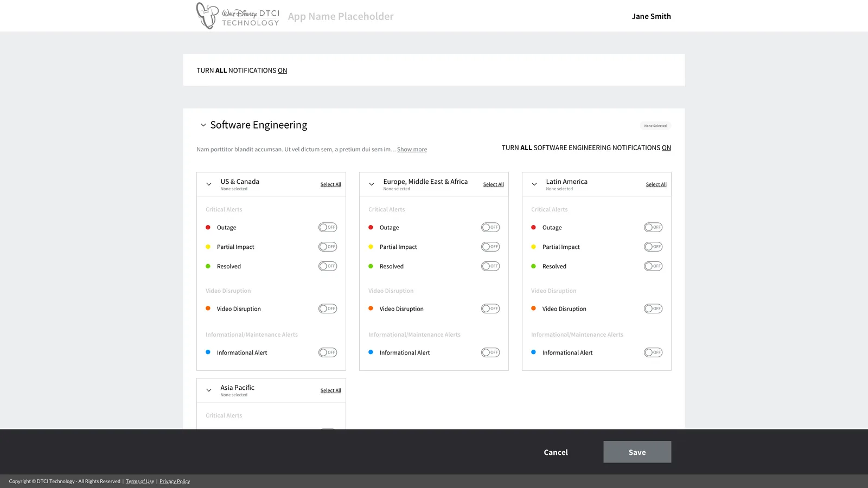Image resolution: width=868 pixels, height=488 pixels.
Task: Click the yellow Partial Impact dot in Latin America
Action: (533, 247)
